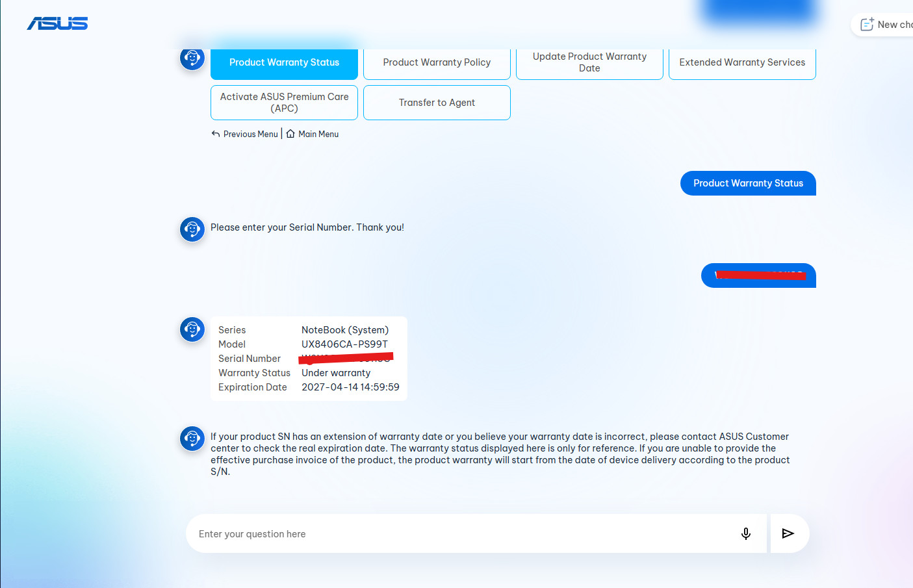Open Extended Warranty Services
This screenshot has width=913, height=588.
pos(742,62)
